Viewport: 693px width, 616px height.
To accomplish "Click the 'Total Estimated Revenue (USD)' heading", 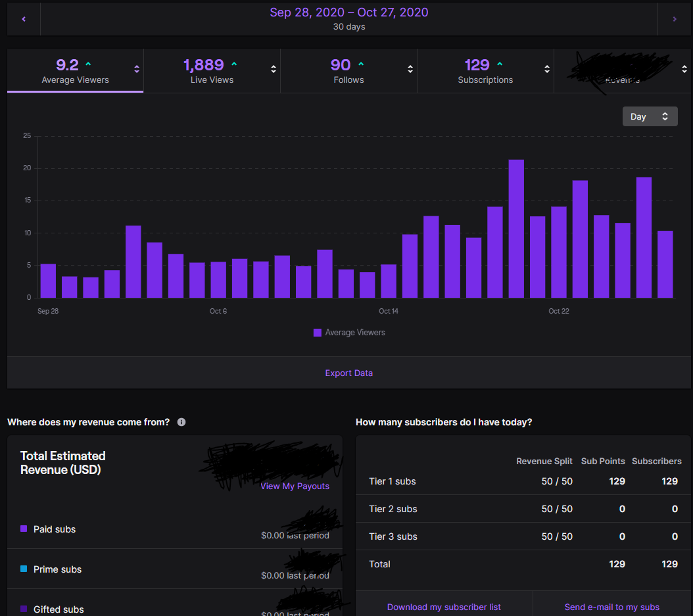I will (x=62, y=463).
